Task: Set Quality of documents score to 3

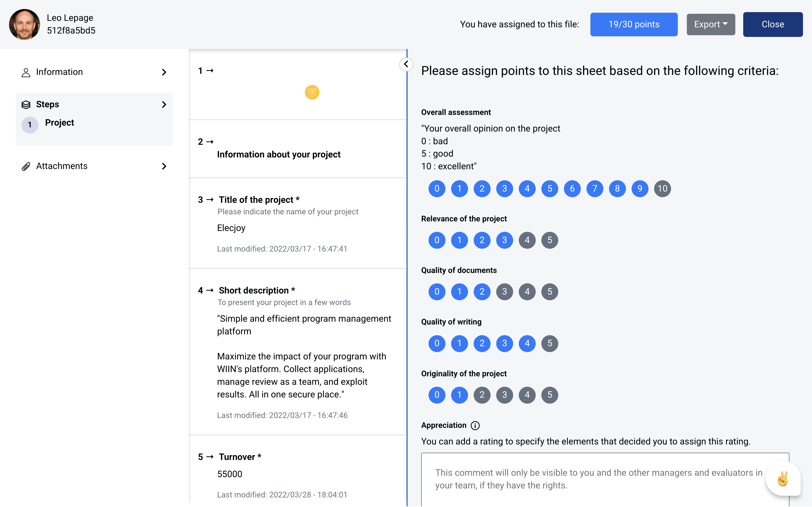Action: pyautogui.click(x=504, y=292)
